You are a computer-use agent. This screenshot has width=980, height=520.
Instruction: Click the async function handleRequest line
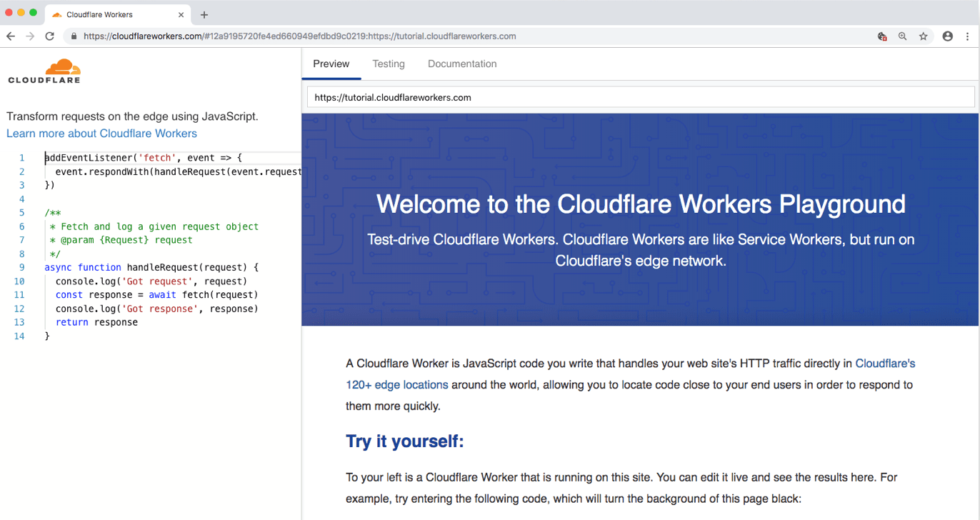[x=151, y=267]
